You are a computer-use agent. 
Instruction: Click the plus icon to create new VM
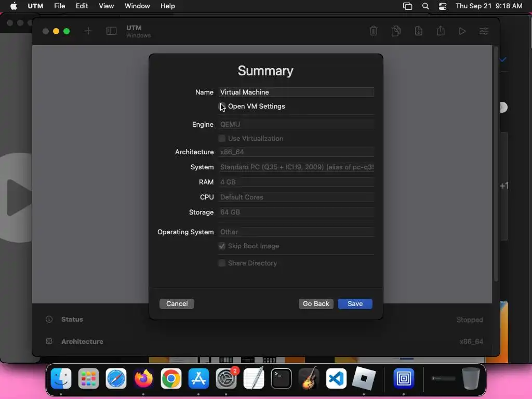tap(88, 31)
